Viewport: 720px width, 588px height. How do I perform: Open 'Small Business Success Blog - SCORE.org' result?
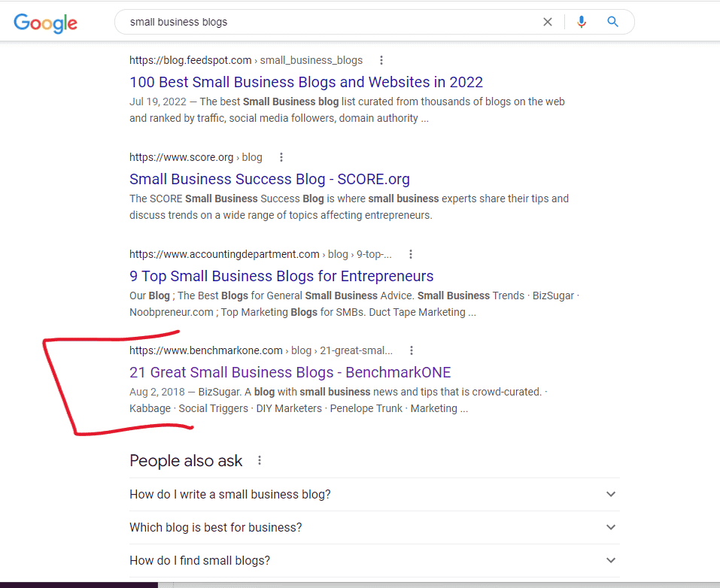point(269,179)
